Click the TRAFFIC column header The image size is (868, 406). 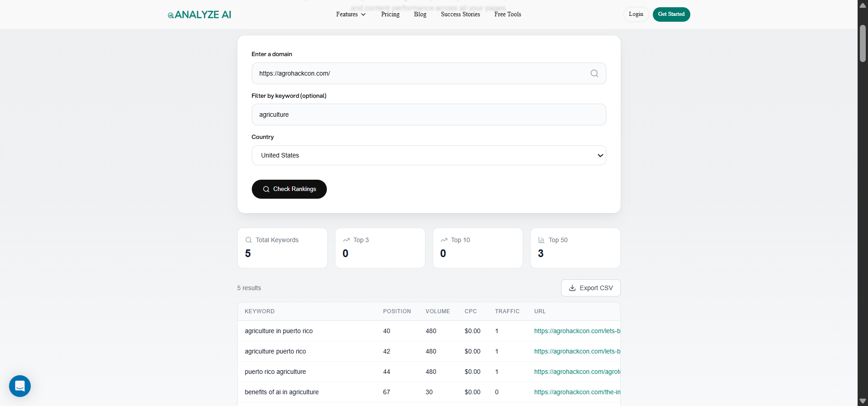pyautogui.click(x=507, y=311)
